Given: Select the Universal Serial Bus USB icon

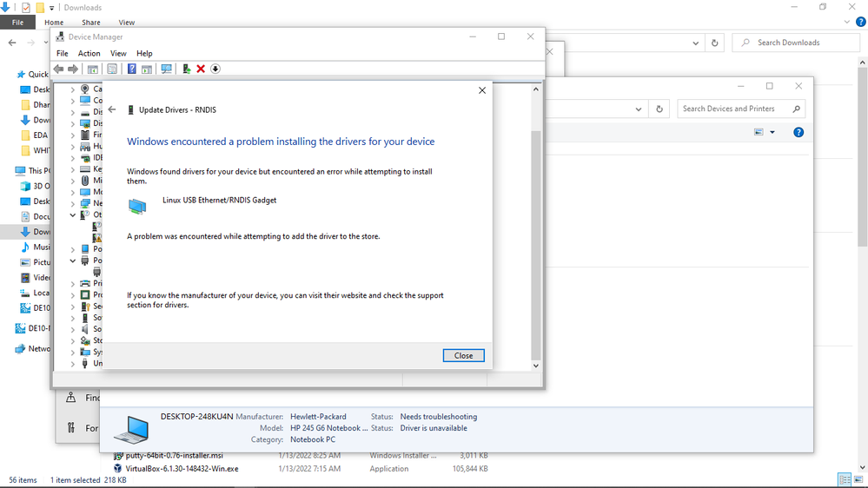Looking at the screenshot, I should pyautogui.click(x=84, y=364).
